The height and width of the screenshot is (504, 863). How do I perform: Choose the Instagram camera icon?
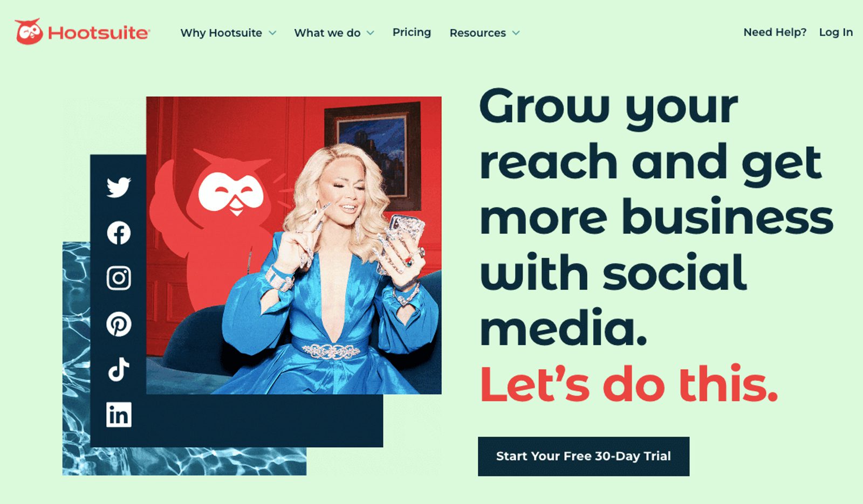(x=119, y=278)
